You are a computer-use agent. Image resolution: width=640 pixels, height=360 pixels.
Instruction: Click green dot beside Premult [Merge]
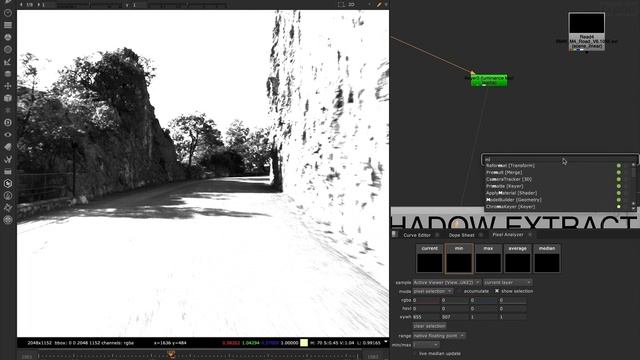click(618, 173)
